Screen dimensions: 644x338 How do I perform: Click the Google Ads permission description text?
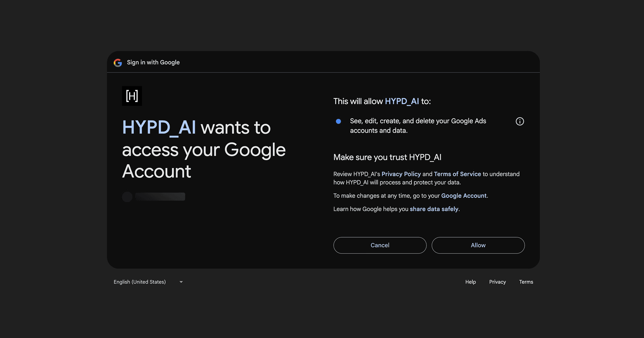point(418,126)
